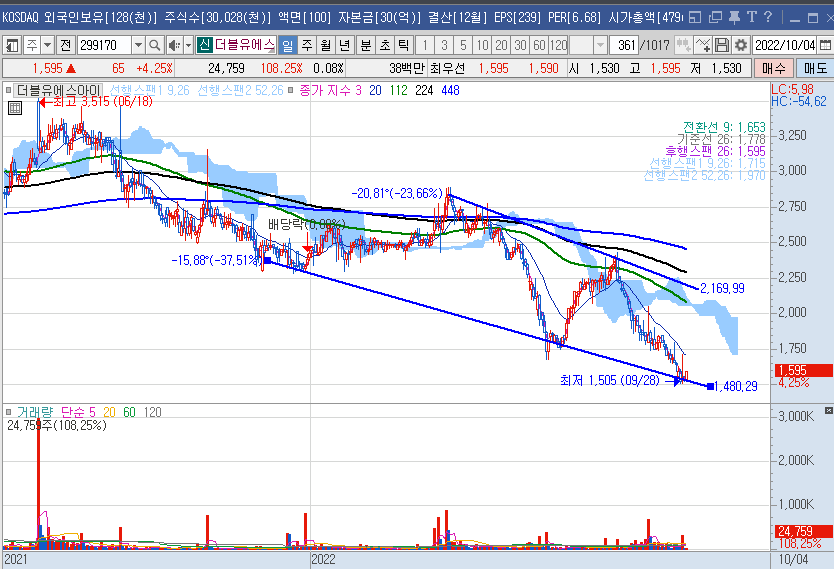Select the 1 interval button
The height and width of the screenshot is (569, 834).
click(426, 45)
